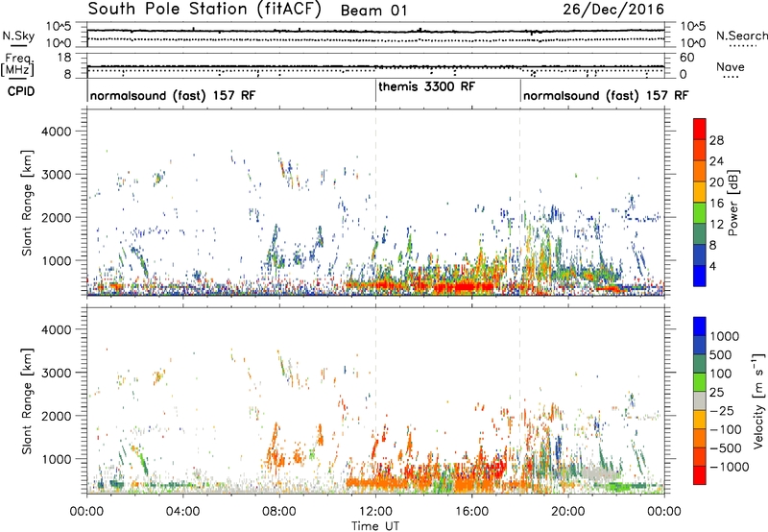Click Power colorbar light green segment between 12 and 16

point(700,213)
